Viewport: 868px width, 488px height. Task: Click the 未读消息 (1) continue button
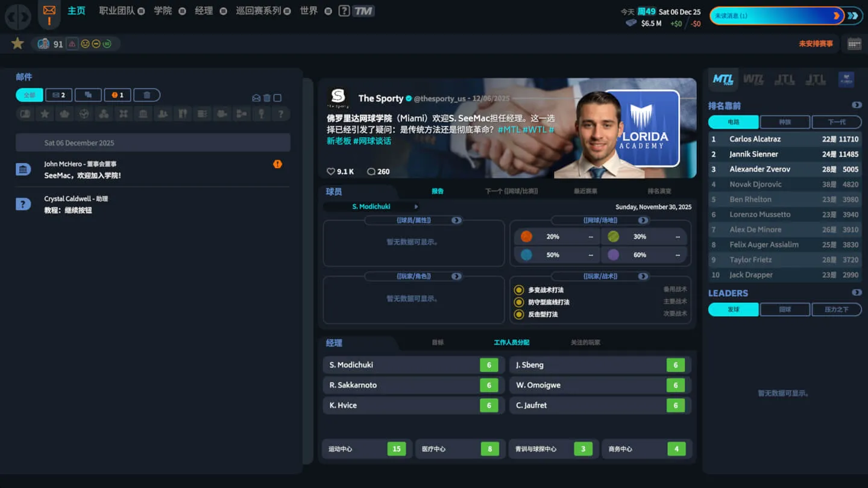coord(776,16)
